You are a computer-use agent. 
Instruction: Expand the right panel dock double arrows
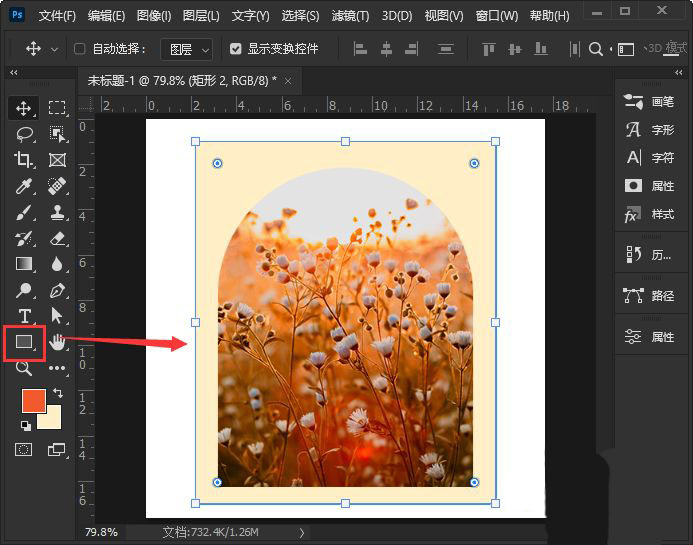[679, 72]
